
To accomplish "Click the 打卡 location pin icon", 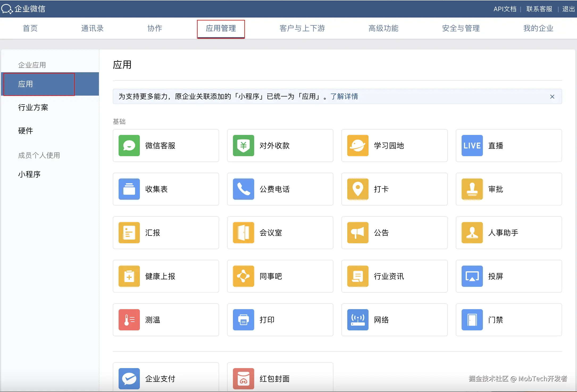I will click(x=358, y=189).
